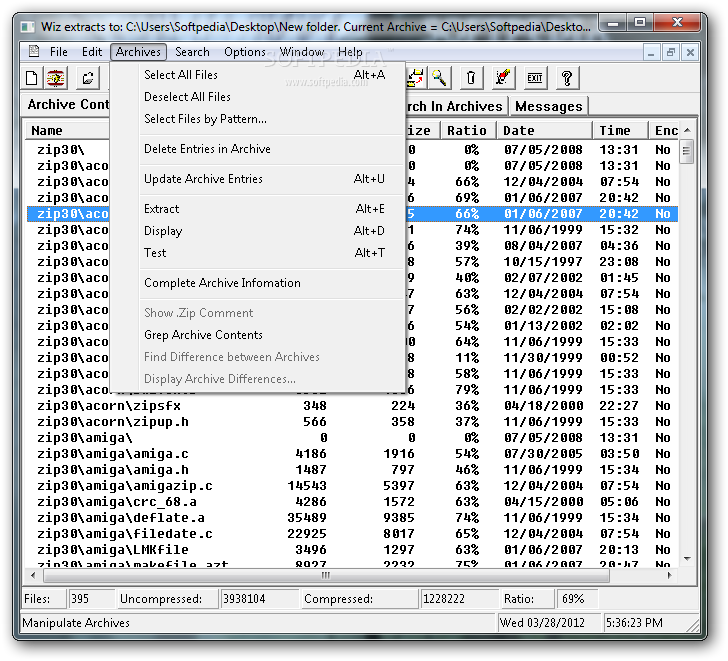The height and width of the screenshot is (661, 728).
Task: Open the Help menu
Action: [x=350, y=52]
